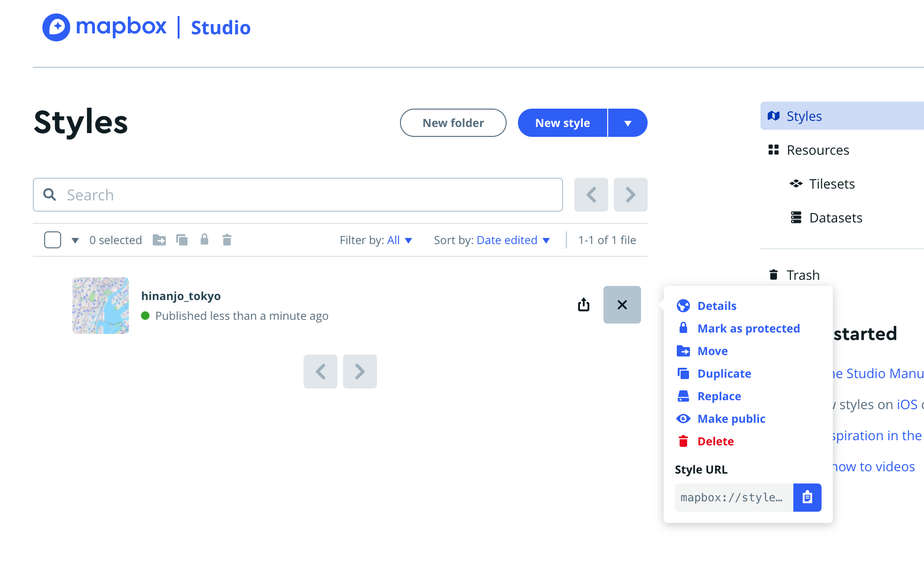
Task: Click the lock protect icon in toolbar
Action: pos(204,239)
